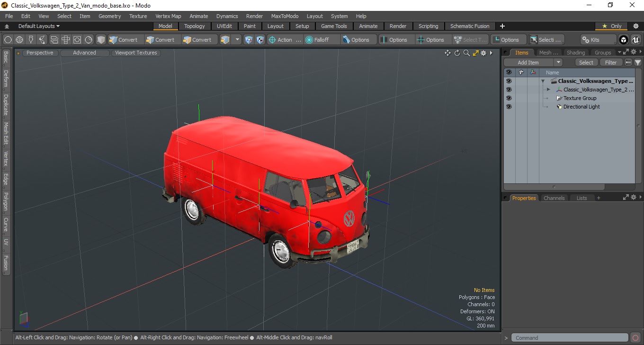The width and height of the screenshot is (644, 345).
Task: Click the funnel filter icon in Items panel
Action: (638, 63)
